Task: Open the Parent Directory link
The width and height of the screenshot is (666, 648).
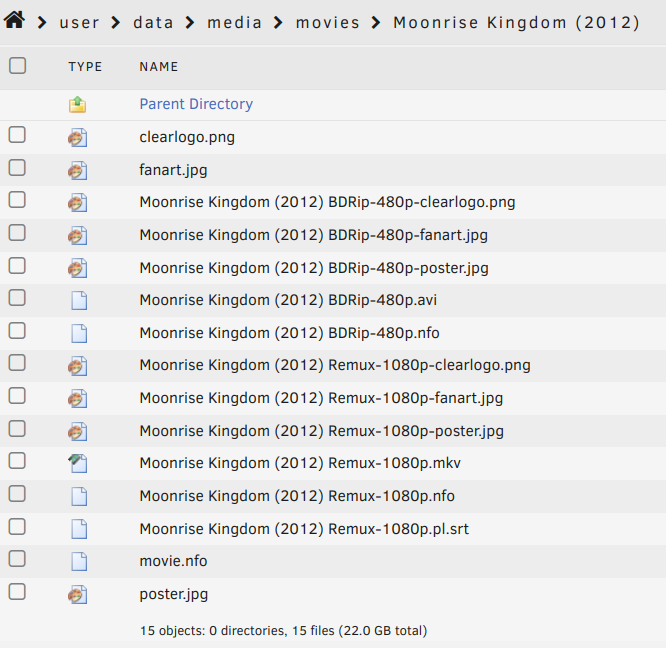Action: (x=196, y=104)
